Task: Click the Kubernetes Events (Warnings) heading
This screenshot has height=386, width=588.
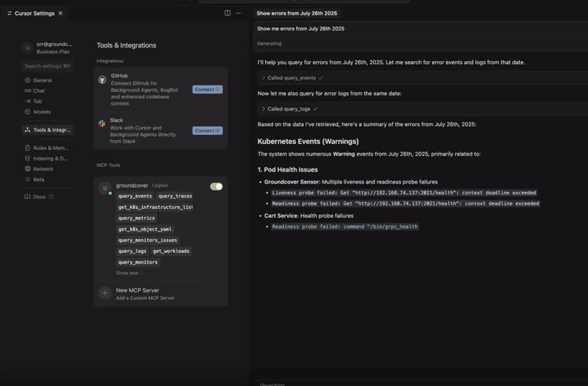Action: pos(308,141)
